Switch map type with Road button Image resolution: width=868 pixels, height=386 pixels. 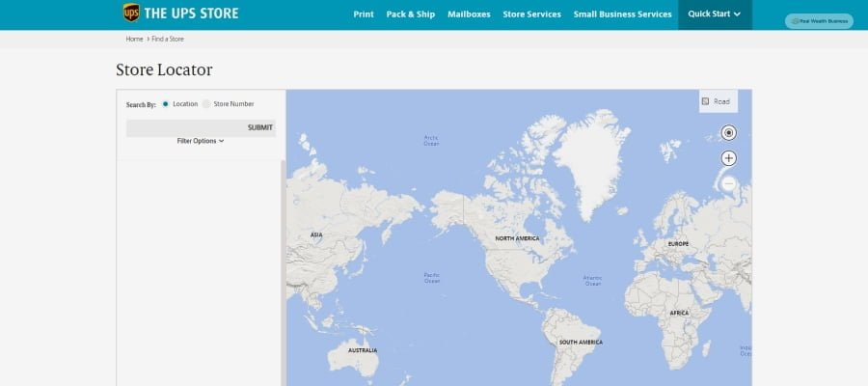point(718,101)
